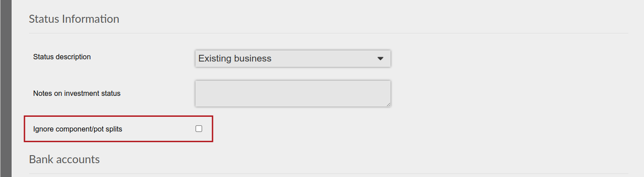644x177 pixels.
Task: Click the dropdown arrow beside Existing business
Action: pos(380,58)
